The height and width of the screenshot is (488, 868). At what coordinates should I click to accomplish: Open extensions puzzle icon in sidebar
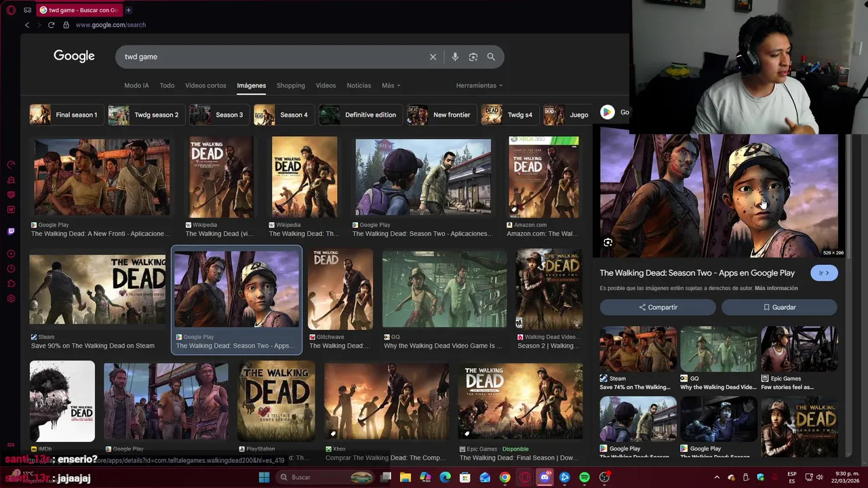click(x=11, y=284)
